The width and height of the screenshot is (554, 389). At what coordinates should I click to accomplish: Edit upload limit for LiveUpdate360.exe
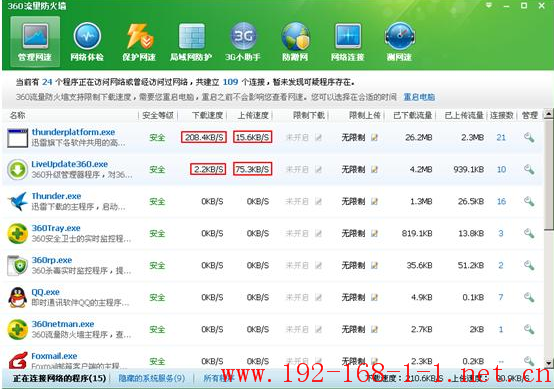(374, 170)
